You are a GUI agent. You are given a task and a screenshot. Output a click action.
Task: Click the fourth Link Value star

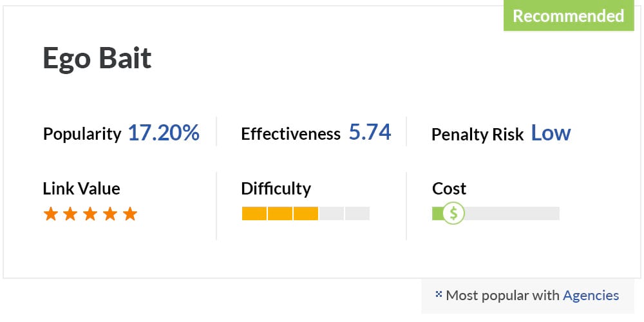[110, 214]
